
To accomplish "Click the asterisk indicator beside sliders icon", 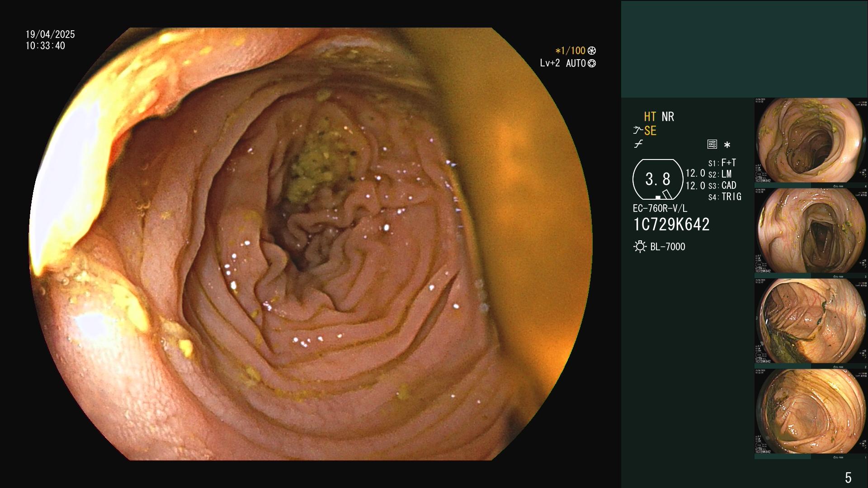I will (x=727, y=145).
